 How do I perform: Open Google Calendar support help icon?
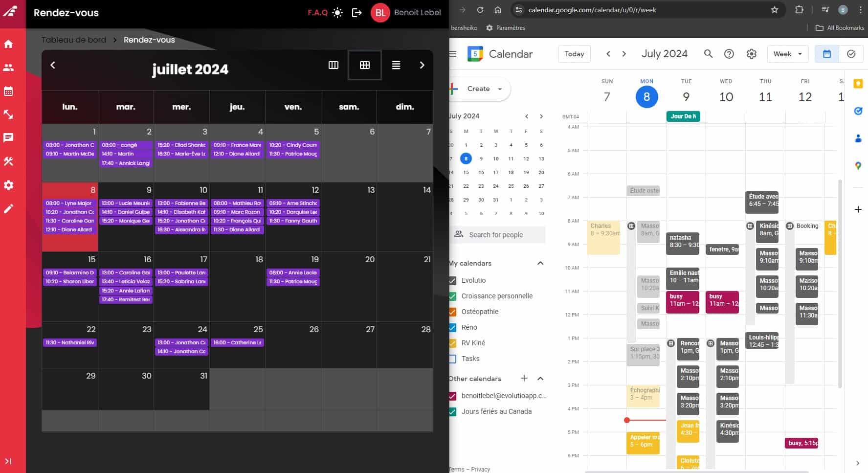coord(729,54)
